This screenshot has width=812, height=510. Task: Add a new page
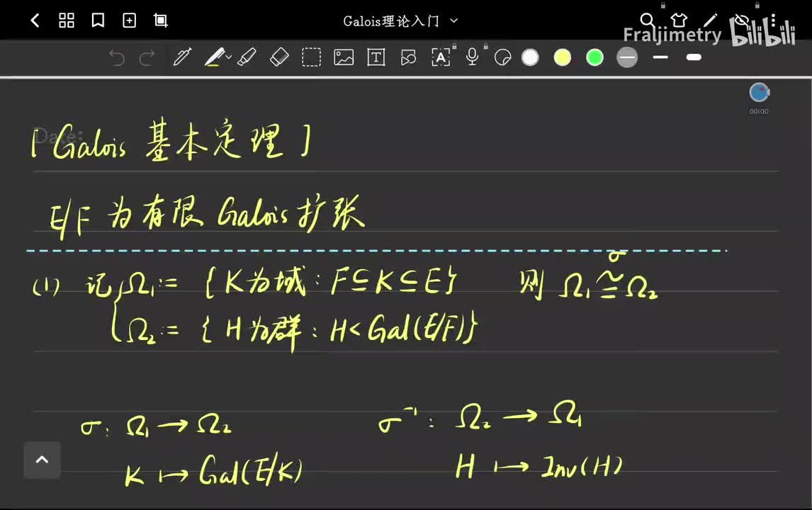[x=129, y=21]
